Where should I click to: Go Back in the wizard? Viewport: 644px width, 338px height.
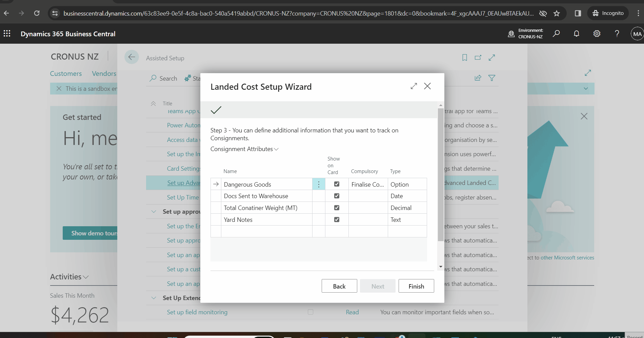coord(339,286)
